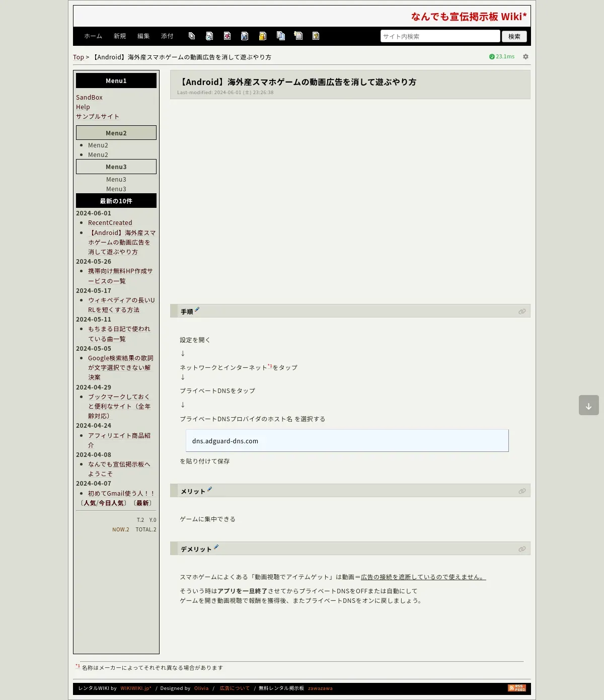604x700 pixels.
Task: Open the 添付 menu item
Action: coord(167,36)
